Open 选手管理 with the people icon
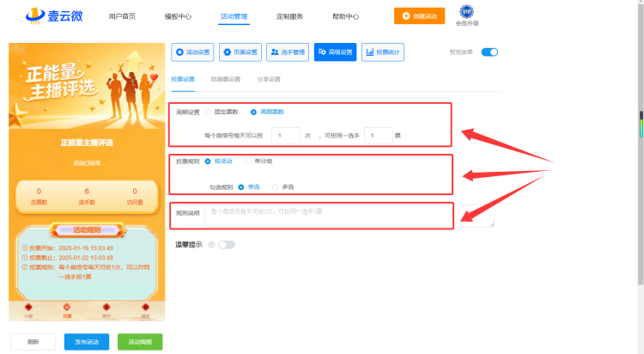 pyautogui.click(x=288, y=52)
